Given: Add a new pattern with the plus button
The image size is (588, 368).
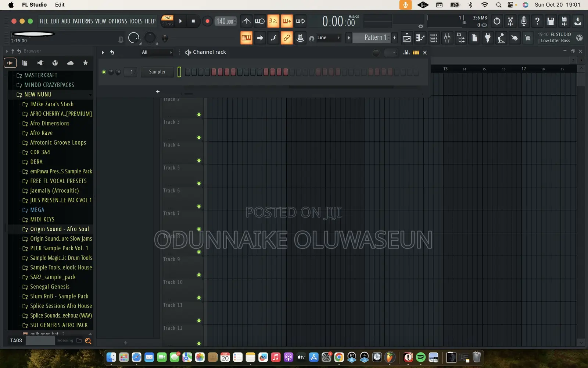Looking at the screenshot, I should pos(394,38).
